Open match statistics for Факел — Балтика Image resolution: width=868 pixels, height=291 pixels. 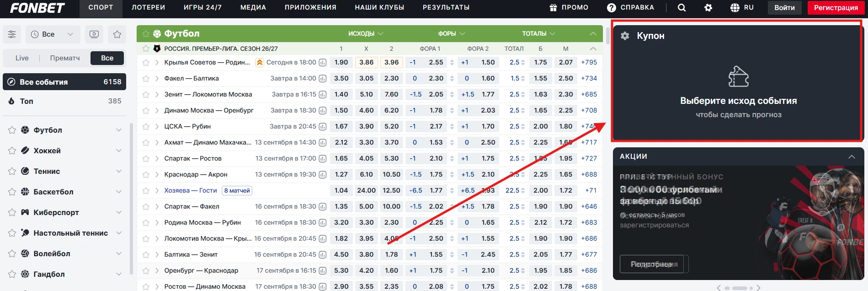pos(322,79)
